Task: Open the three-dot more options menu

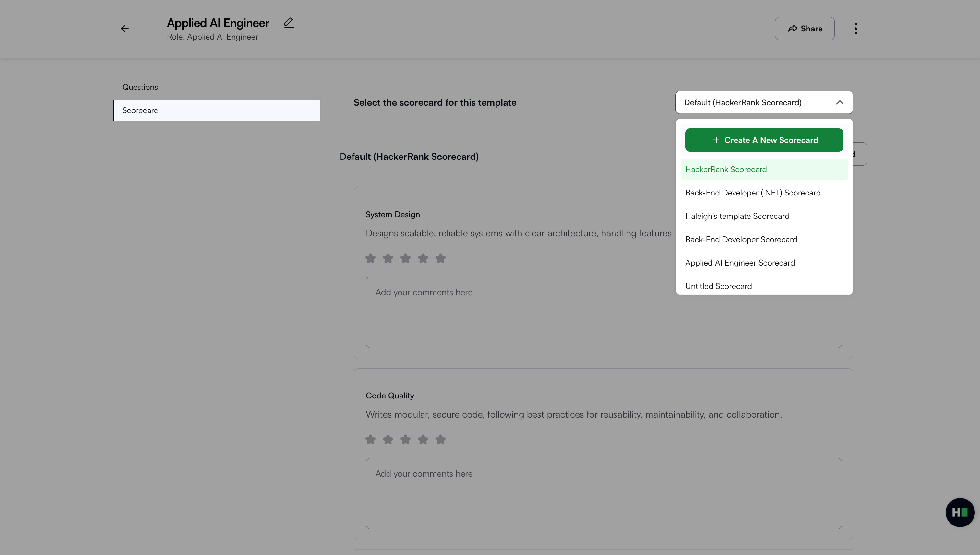Action: click(x=856, y=29)
